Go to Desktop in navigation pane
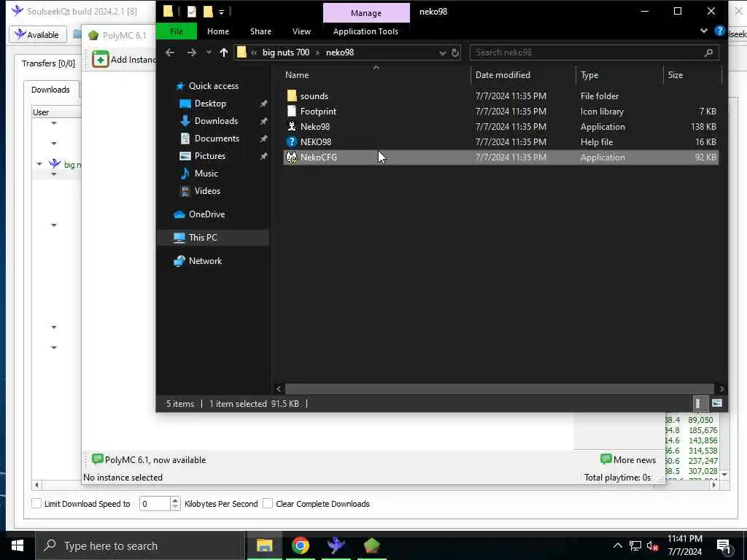This screenshot has width=747, height=560. 210,104
